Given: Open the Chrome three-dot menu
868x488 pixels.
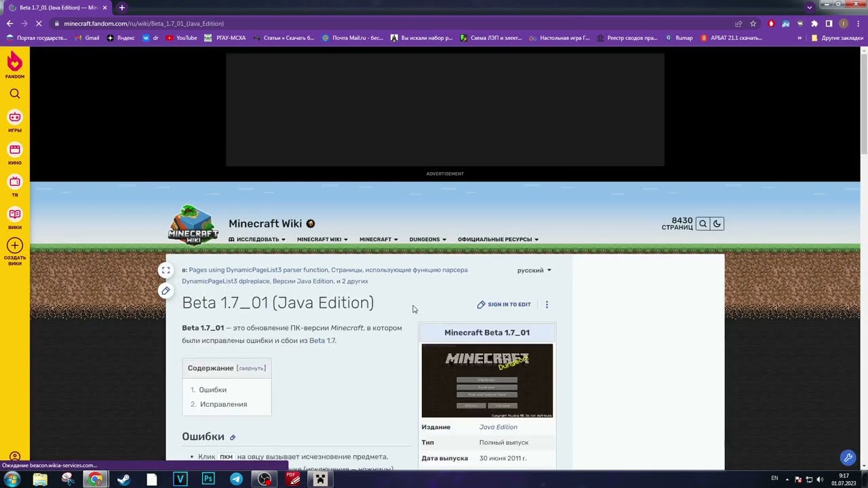Looking at the screenshot, I should click(858, 24).
